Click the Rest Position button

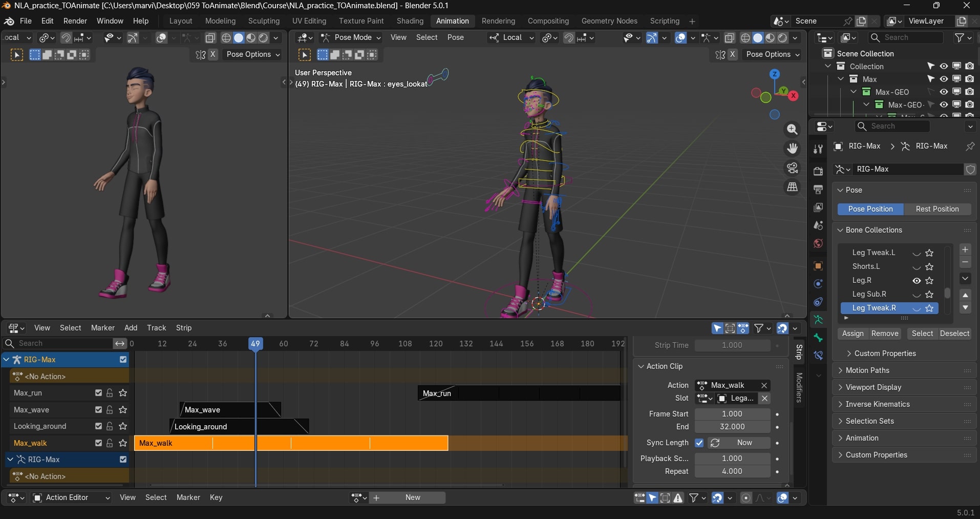coord(936,209)
